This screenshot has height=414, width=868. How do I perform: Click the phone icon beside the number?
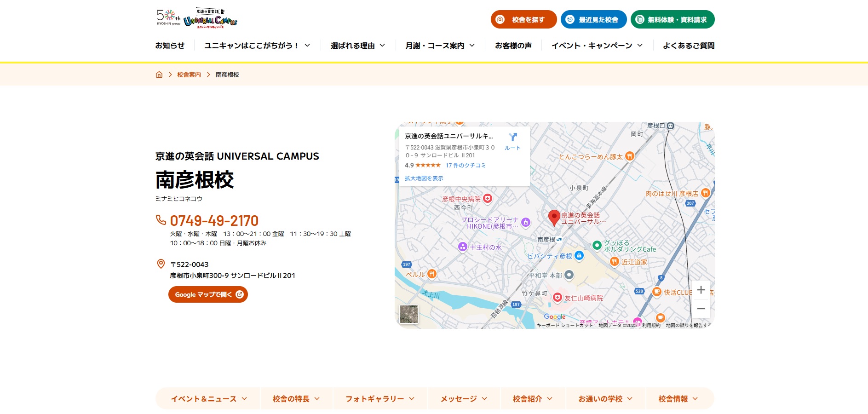tap(161, 220)
